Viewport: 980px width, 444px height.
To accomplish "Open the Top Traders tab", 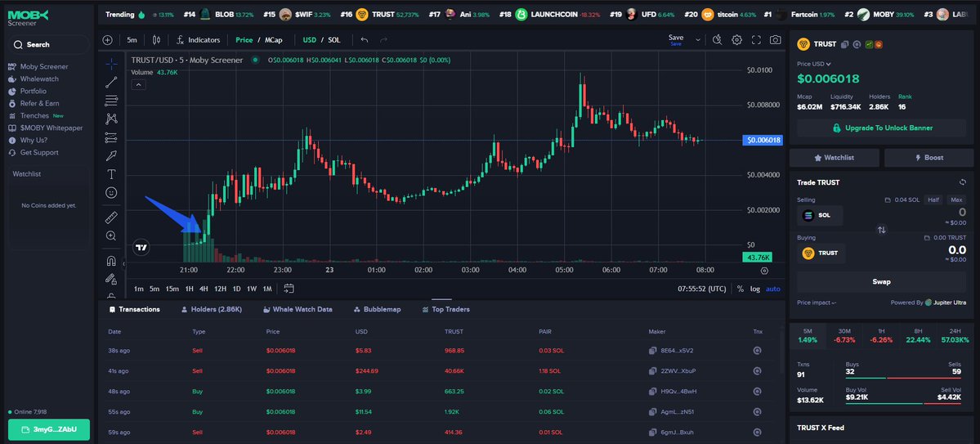I will point(445,310).
